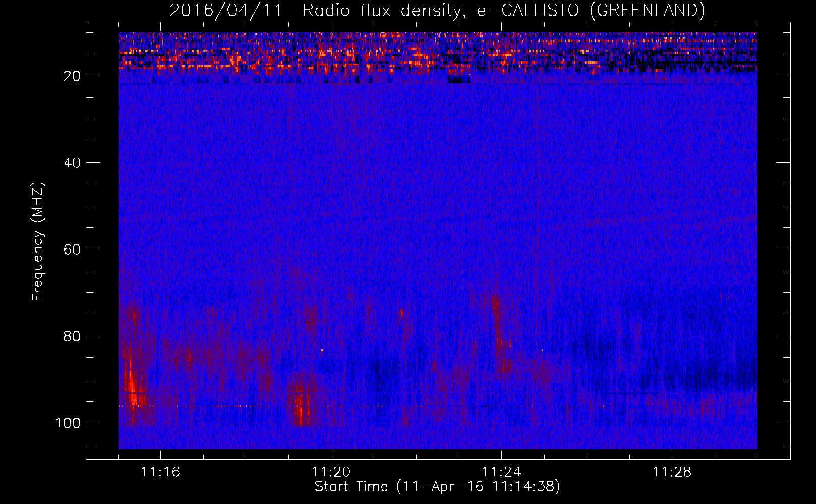Click the 60 frequency tick label
The width and height of the screenshot is (816, 504).
(x=73, y=249)
